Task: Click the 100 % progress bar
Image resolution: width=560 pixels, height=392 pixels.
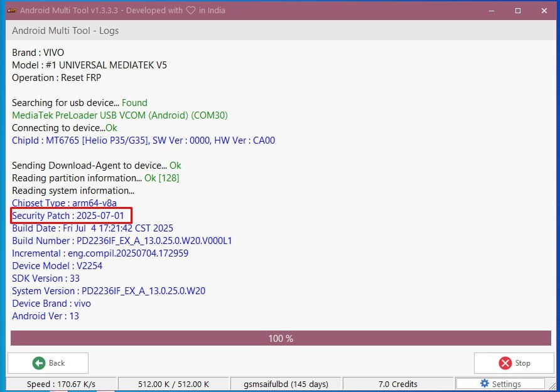Action: coord(280,338)
